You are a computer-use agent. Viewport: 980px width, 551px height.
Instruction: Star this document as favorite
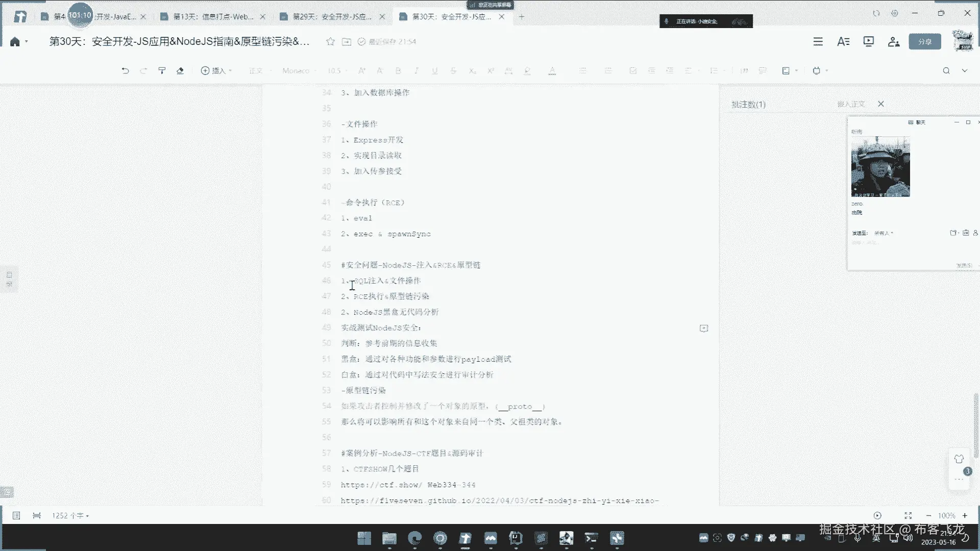pos(330,42)
